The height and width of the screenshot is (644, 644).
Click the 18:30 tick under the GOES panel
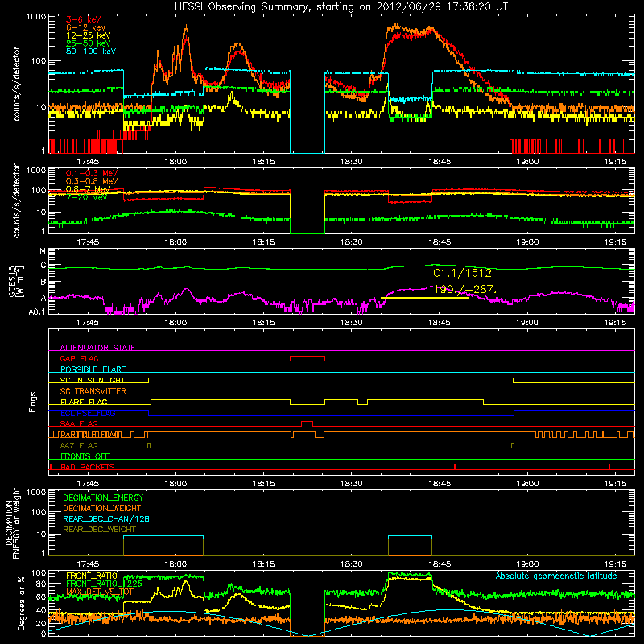tap(352, 323)
